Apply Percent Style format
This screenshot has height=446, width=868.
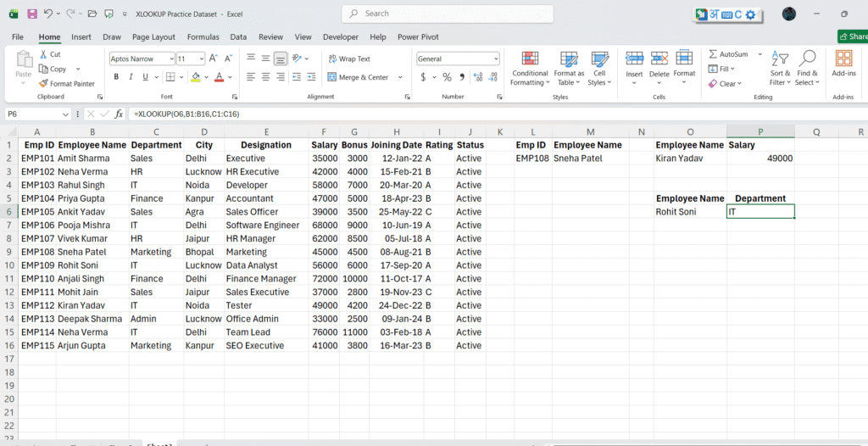[x=447, y=77]
